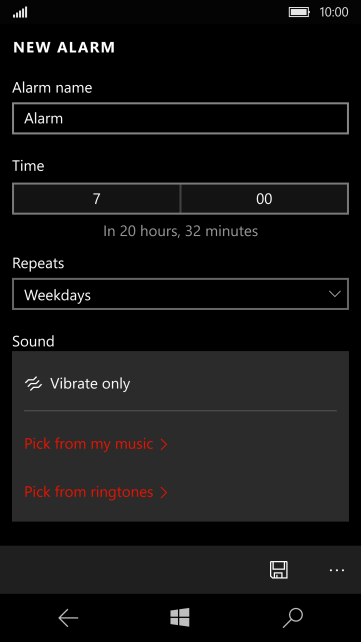Image resolution: width=361 pixels, height=642 pixels.
Task: Expand the chevron beside Pick from ringtones
Action: click(x=164, y=493)
